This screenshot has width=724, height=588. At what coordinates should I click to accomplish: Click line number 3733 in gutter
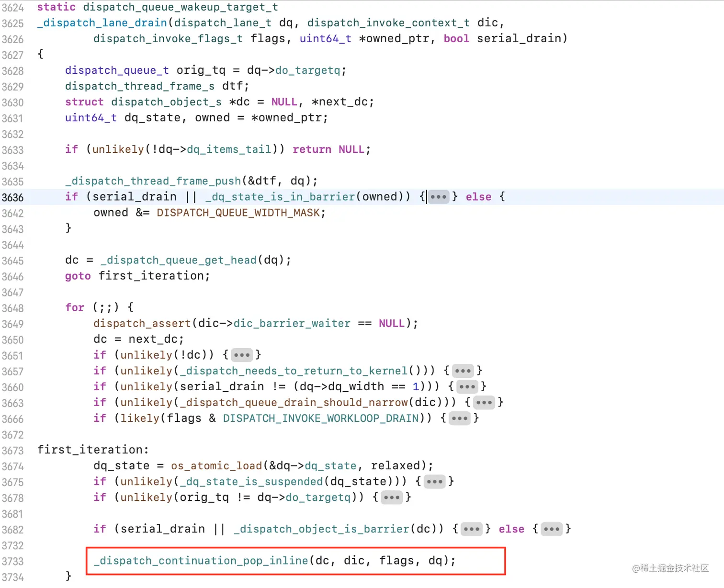tap(12, 561)
